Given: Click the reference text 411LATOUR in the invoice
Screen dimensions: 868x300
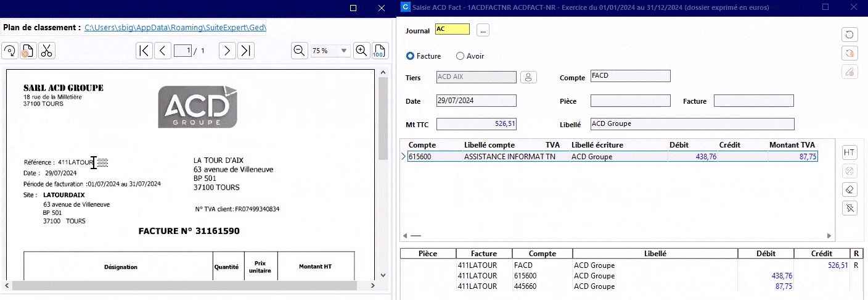Looking at the screenshot, I should point(76,162).
